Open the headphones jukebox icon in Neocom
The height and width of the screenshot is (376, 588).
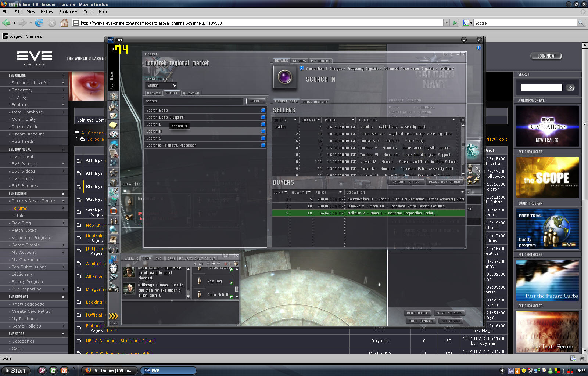tap(114, 249)
